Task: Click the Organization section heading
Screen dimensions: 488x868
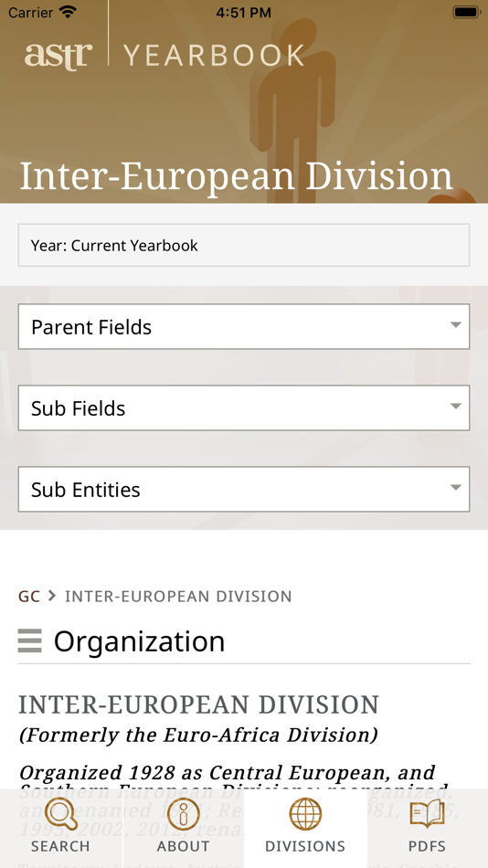Action: coord(139,641)
